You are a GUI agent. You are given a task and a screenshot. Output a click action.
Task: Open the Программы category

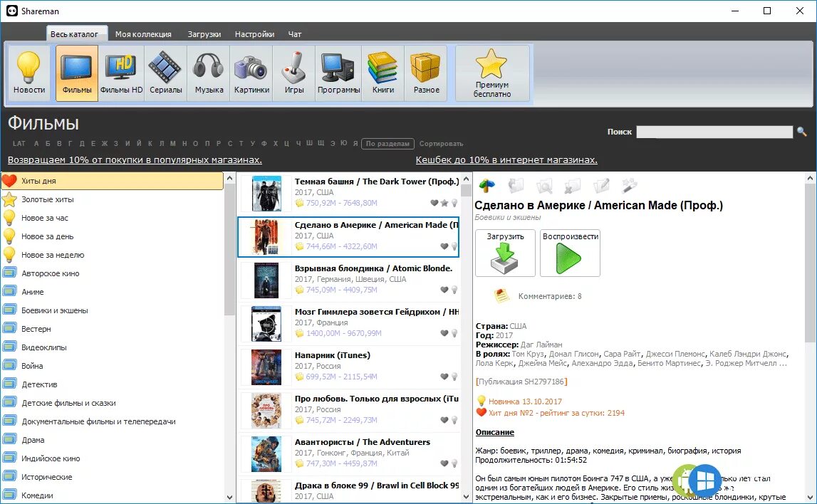coord(338,73)
